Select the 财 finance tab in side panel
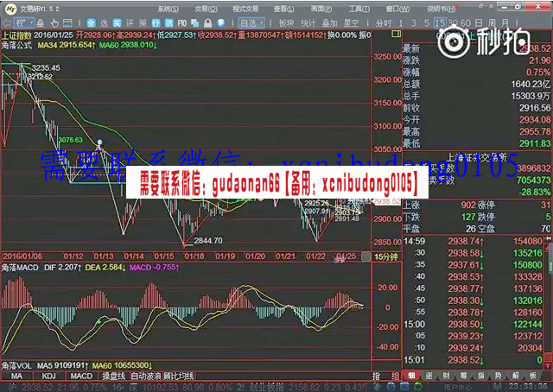The height and width of the screenshot is (392, 553). coord(446,376)
